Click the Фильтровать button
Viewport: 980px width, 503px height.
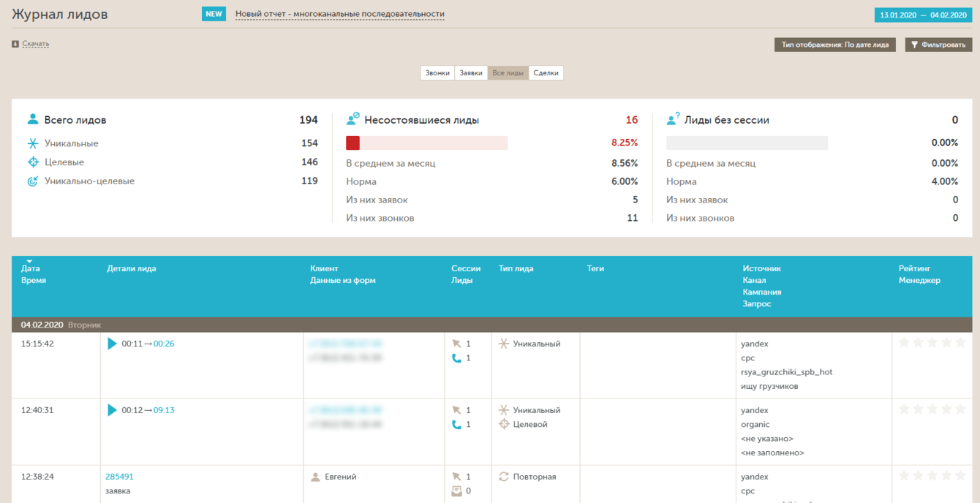click(938, 45)
